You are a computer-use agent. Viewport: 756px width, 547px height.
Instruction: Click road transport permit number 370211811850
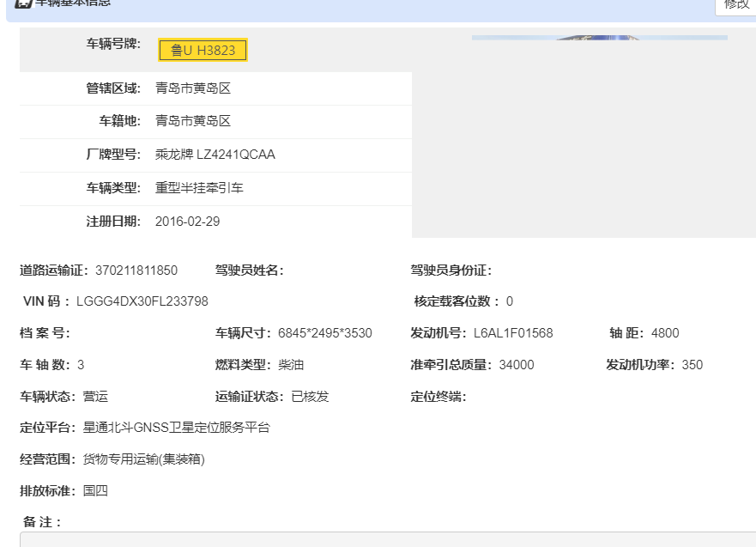(x=136, y=270)
